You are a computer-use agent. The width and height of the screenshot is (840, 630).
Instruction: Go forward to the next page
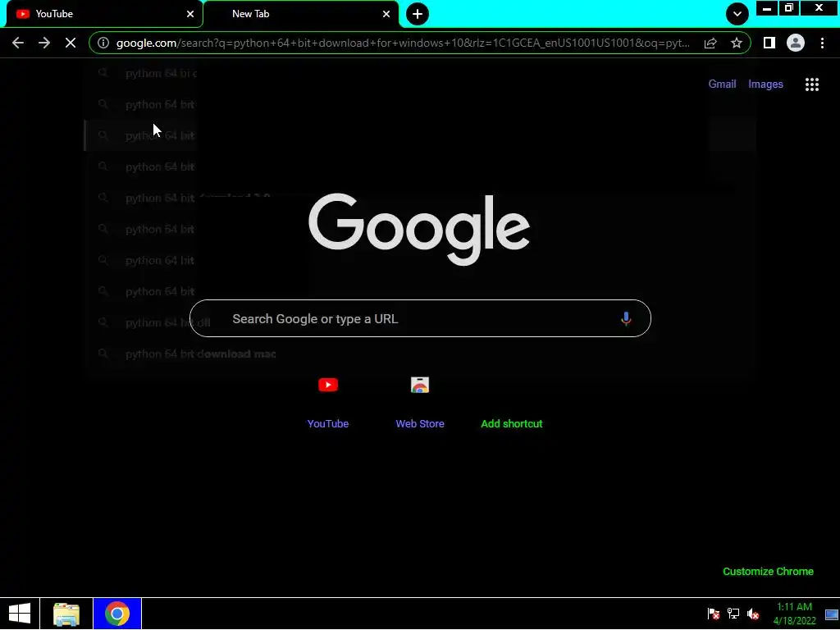coord(44,43)
